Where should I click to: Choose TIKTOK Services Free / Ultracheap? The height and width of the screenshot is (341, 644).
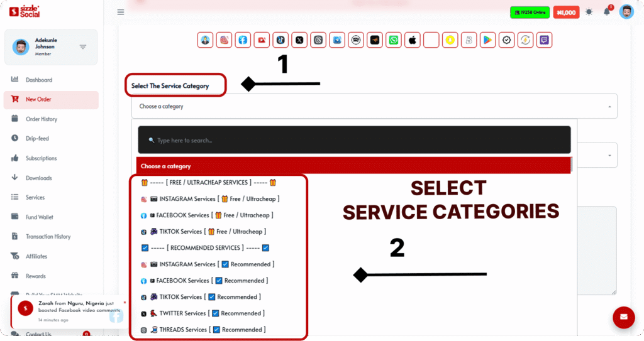pos(203,232)
